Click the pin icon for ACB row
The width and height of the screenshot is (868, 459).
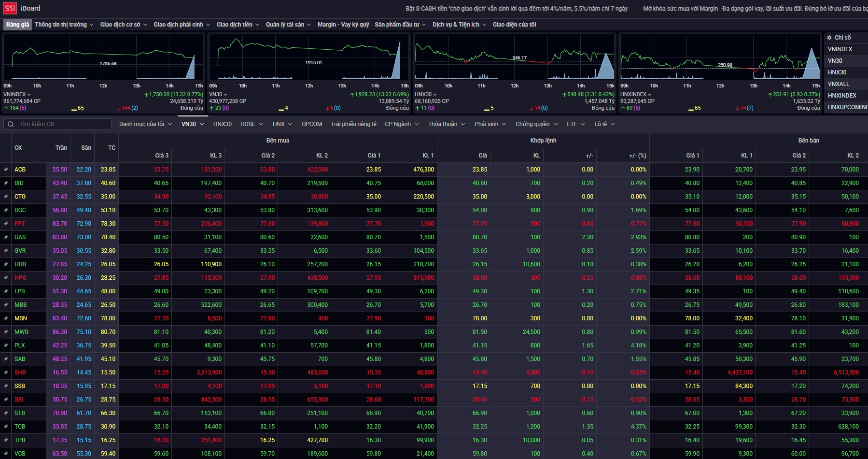pos(6,170)
